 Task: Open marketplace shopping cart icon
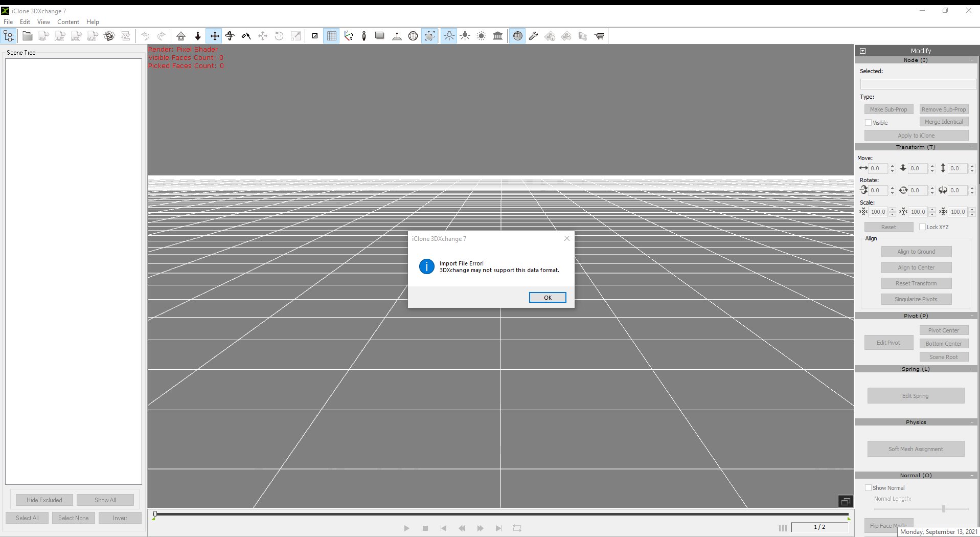599,36
